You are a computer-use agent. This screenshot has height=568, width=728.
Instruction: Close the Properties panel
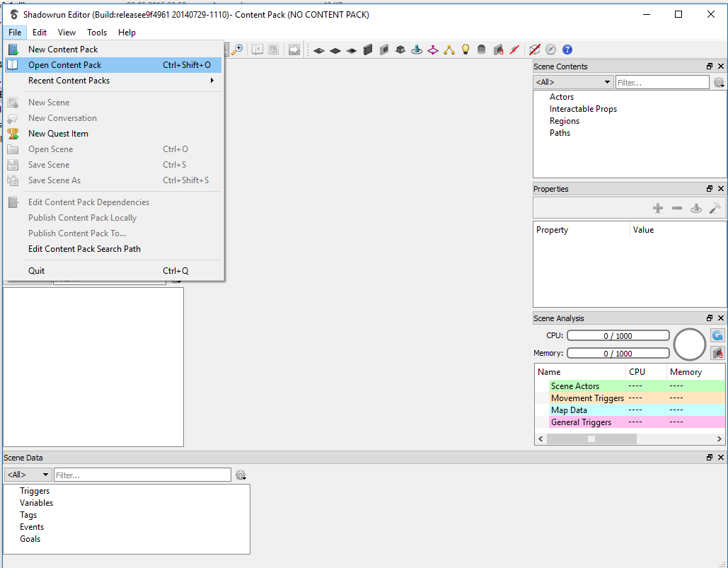(720, 188)
